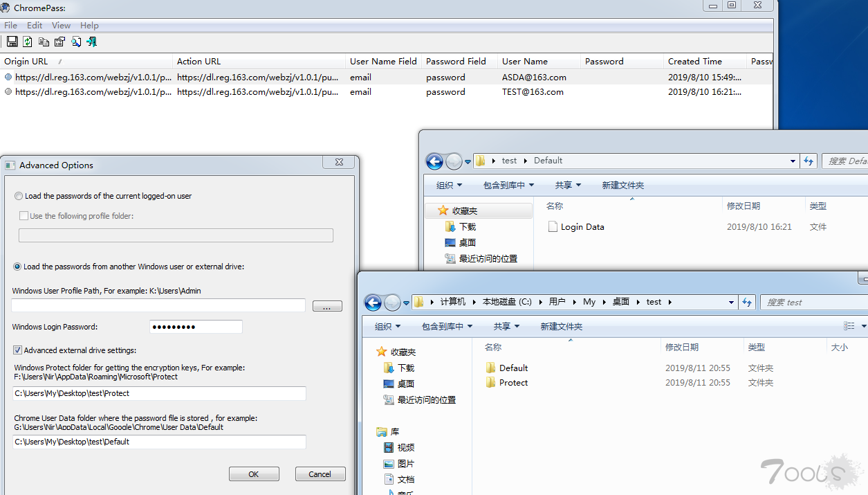868x495 pixels.
Task: Open 图片 library in test window sidebar
Action: coord(406,464)
